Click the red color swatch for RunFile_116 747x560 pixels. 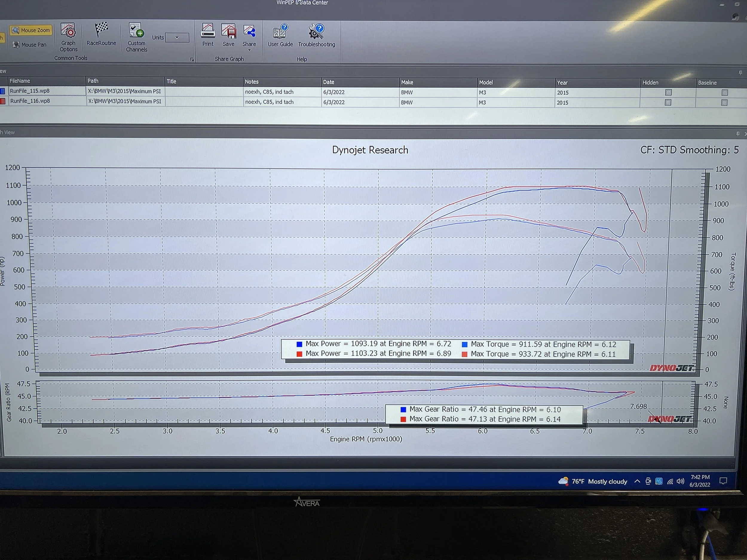[3, 101]
